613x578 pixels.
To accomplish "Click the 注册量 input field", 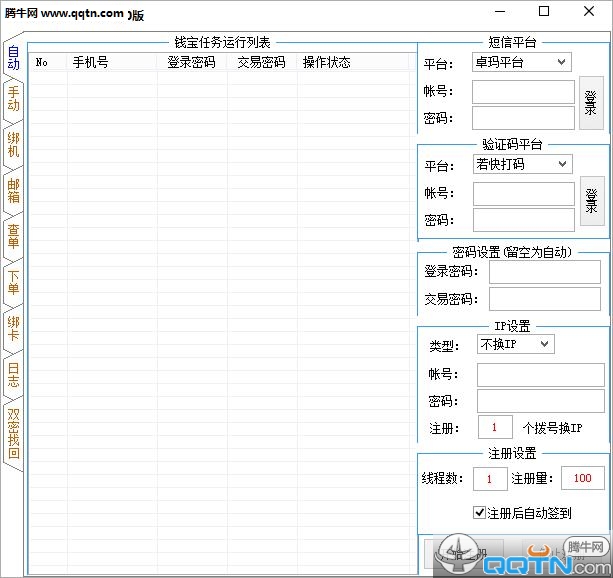I will click(583, 478).
